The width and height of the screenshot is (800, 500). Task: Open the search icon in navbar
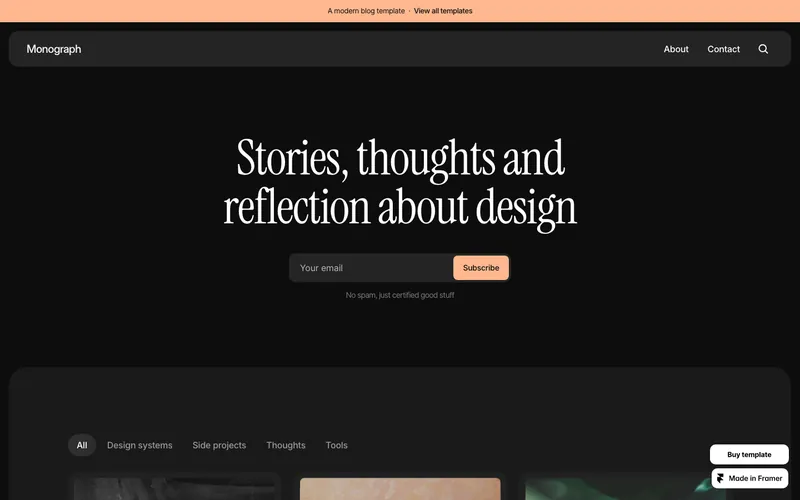763,49
